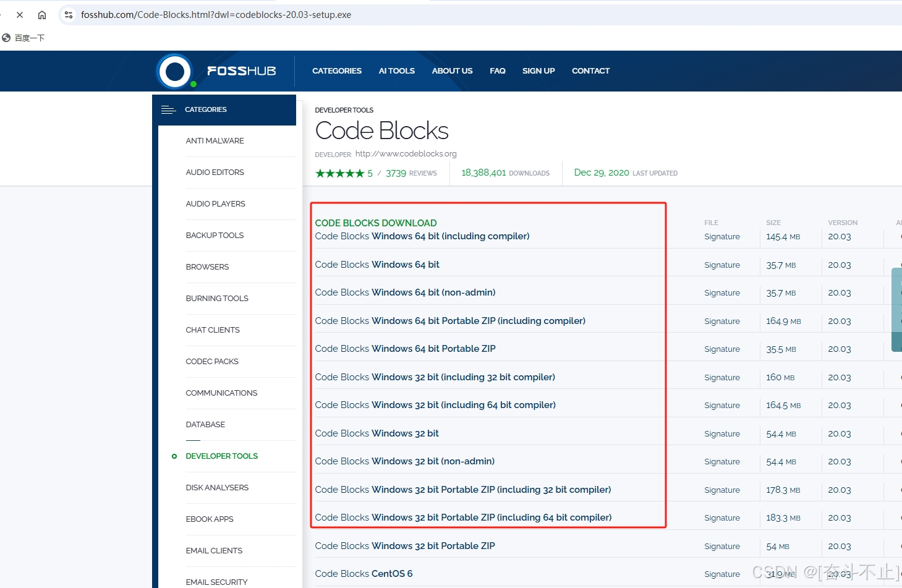The image size is (902, 588).
Task: Open Signature for the 35.5 MB file
Action: click(x=722, y=349)
